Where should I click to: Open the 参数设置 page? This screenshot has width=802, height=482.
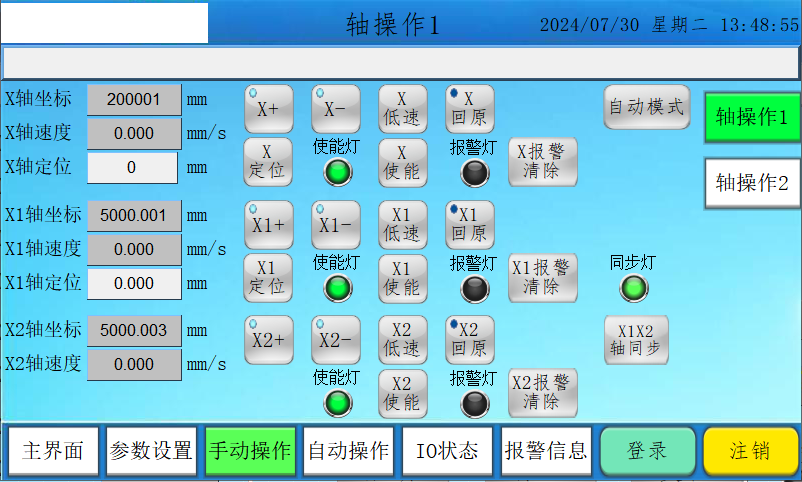tap(151, 451)
